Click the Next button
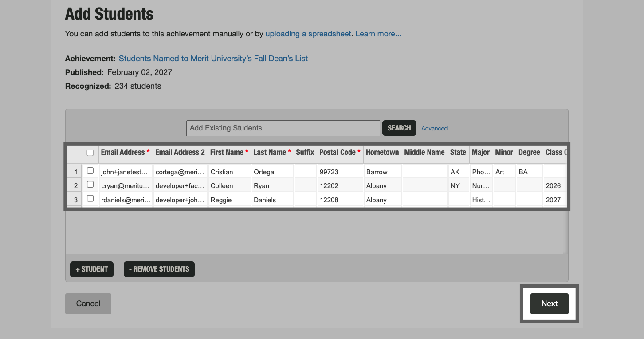The width and height of the screenshot is (644, 339). (549, 304)
